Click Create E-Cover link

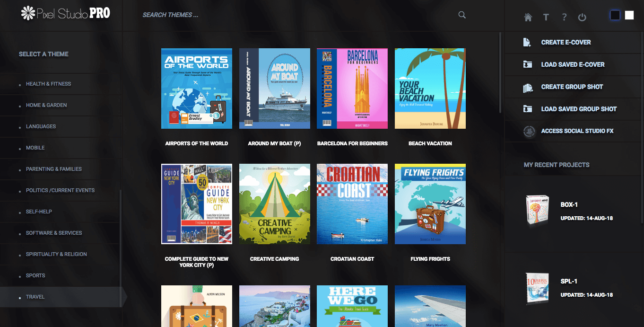point(566,42)
